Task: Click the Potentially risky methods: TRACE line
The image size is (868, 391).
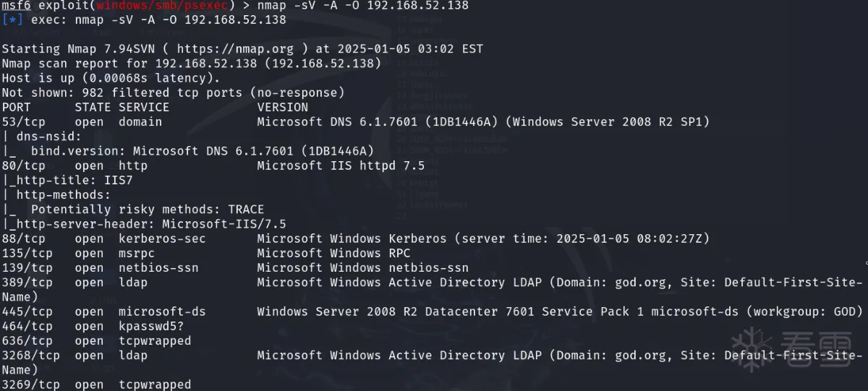Action: 133,210
